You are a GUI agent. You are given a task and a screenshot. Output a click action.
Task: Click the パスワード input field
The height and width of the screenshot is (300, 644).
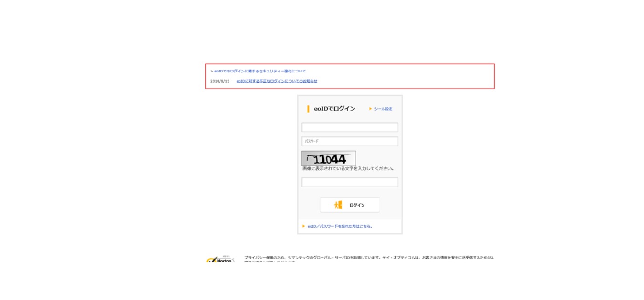coord(350,142)
